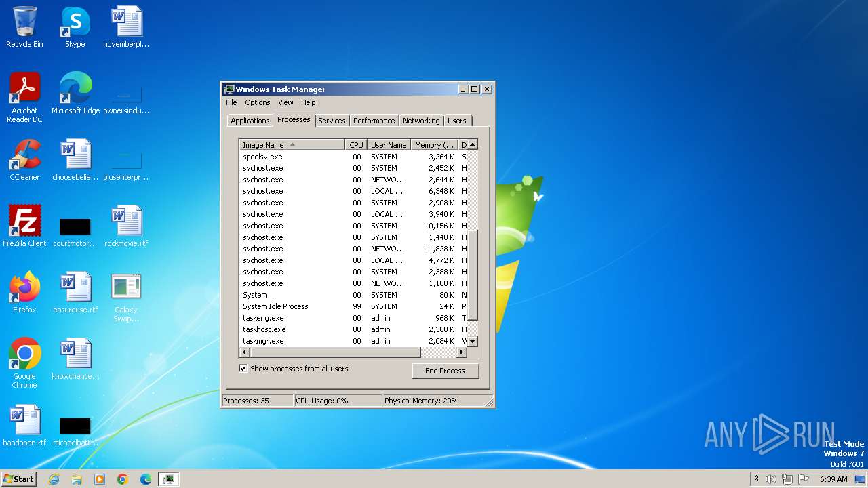The width and height of the screenshot is (868, 488).
Task: Open Windows Media Player from taskbar
Action: [100, 479]
